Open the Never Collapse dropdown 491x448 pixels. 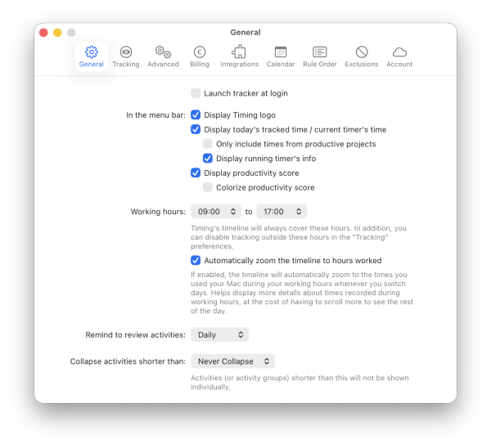click(x=233, y=361)
